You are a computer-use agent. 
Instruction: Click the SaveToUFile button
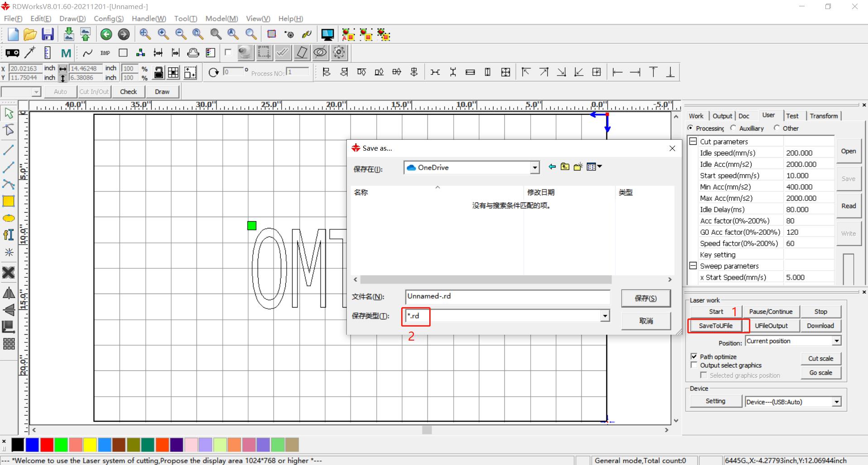[x=715, y=326]
